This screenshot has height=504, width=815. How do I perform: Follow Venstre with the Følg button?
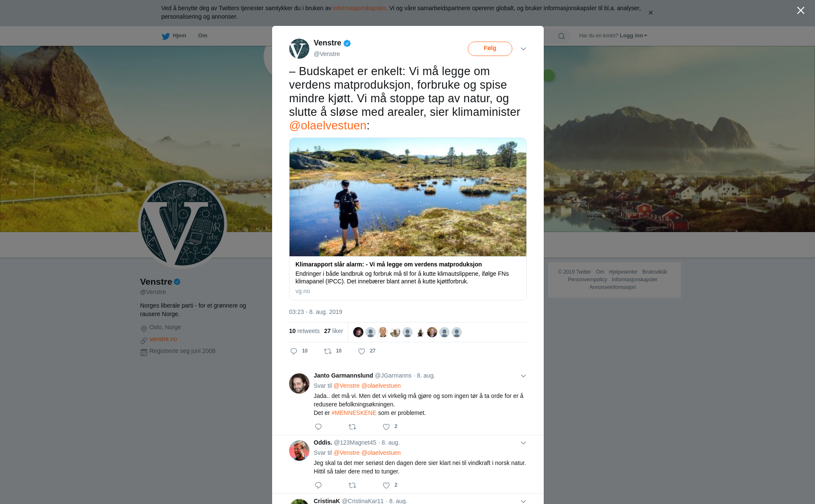(490, 49)
